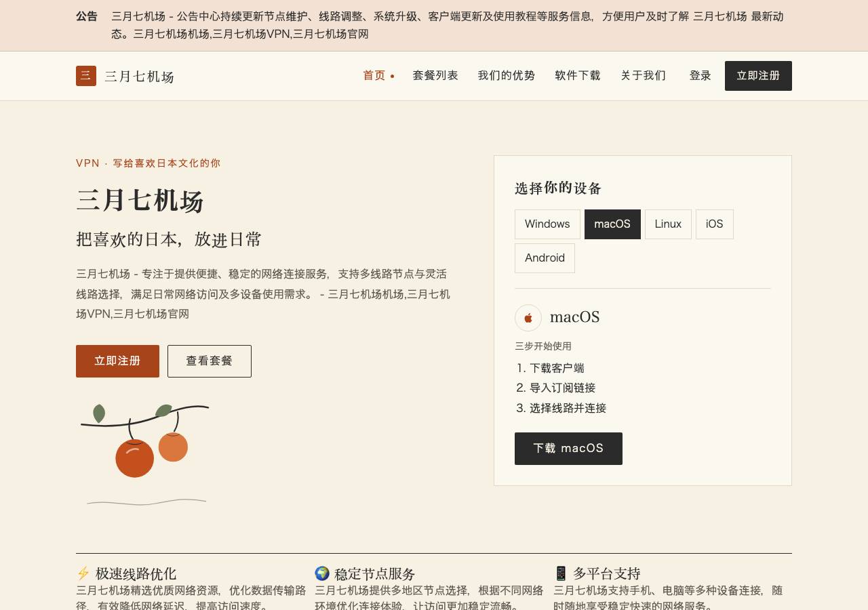
Task: Click the step 2. 导入订阅链接
Action: pos(555,388)
